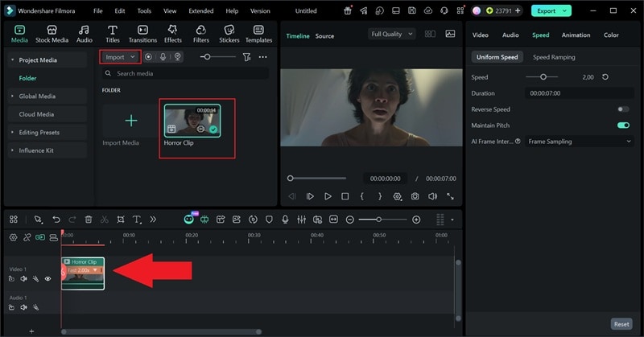The width and height of the screenshot is (644, 337).
Task: Open the Transitions library tab
Action: (142, 33)
